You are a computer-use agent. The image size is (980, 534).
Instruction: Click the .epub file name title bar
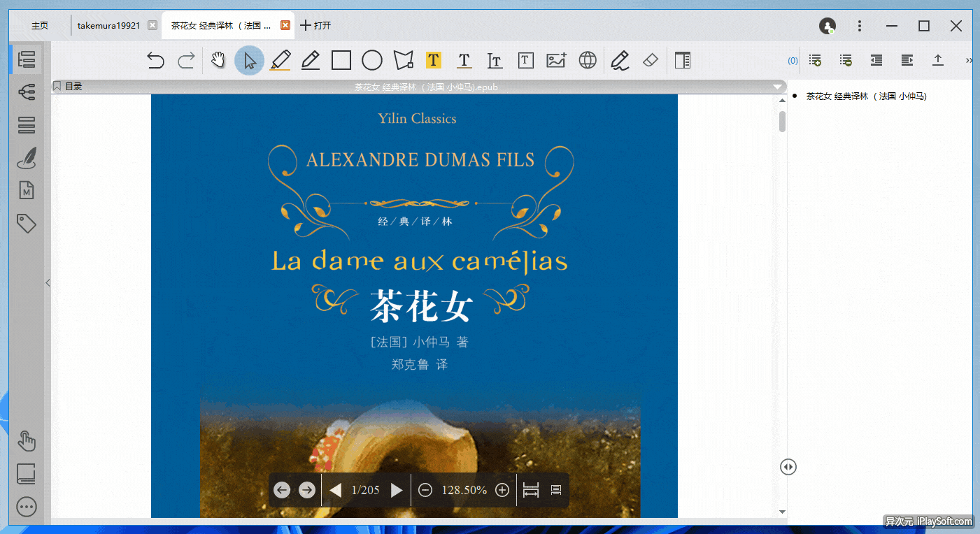click(x=426, y=87)
